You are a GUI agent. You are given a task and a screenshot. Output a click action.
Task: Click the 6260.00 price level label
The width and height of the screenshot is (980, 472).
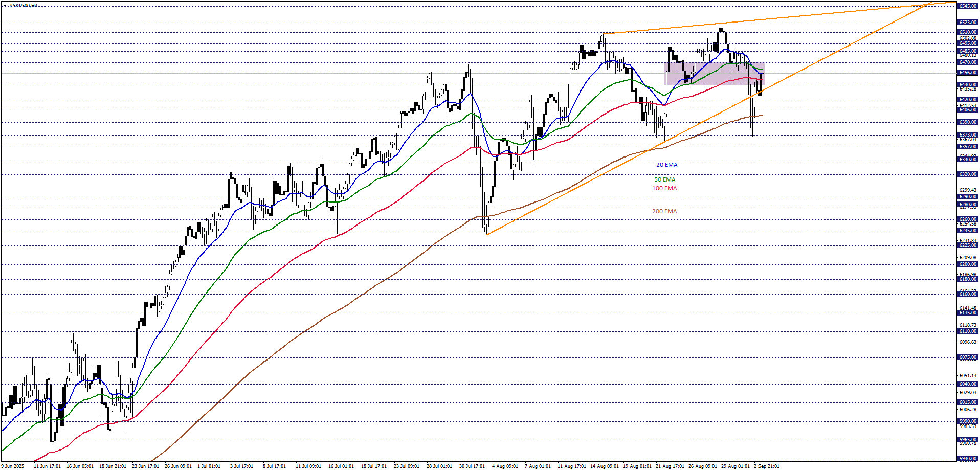tap(967, 219)
